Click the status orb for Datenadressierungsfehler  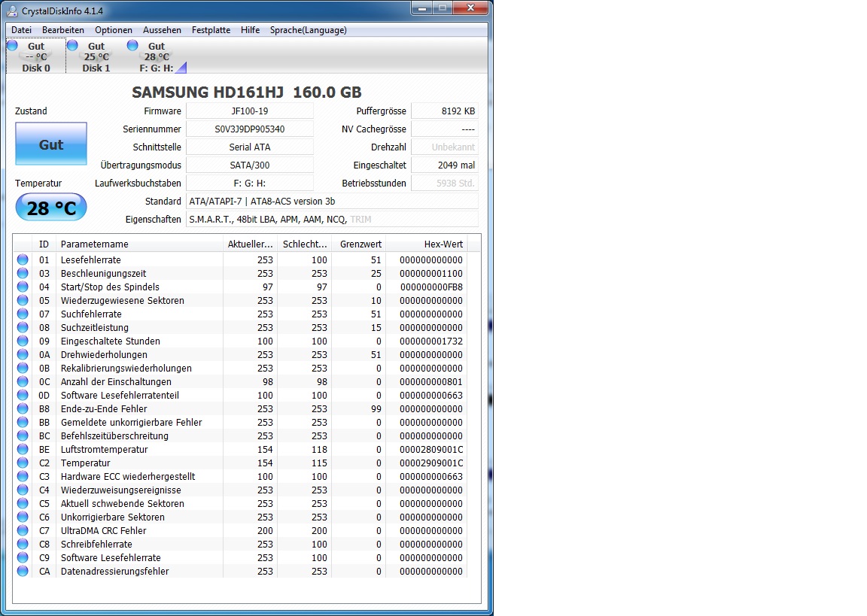pos(23,571)
